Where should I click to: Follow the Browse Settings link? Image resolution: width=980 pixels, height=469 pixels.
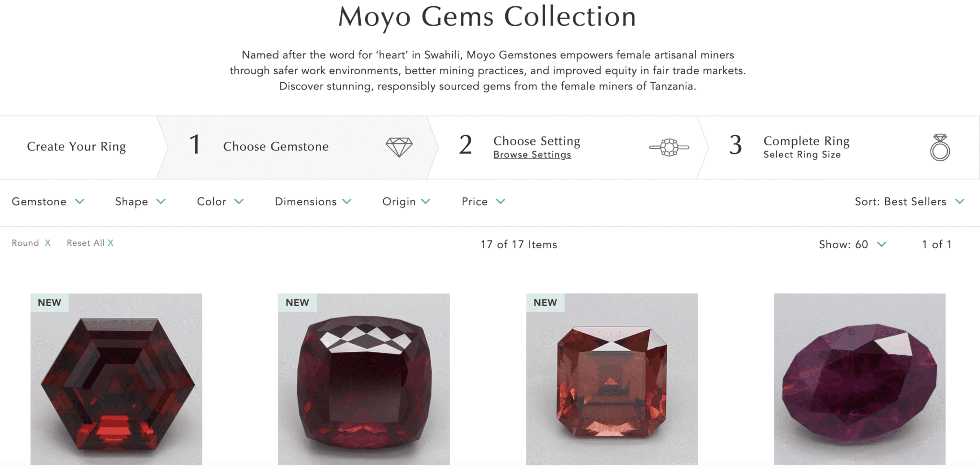(532, 155)
